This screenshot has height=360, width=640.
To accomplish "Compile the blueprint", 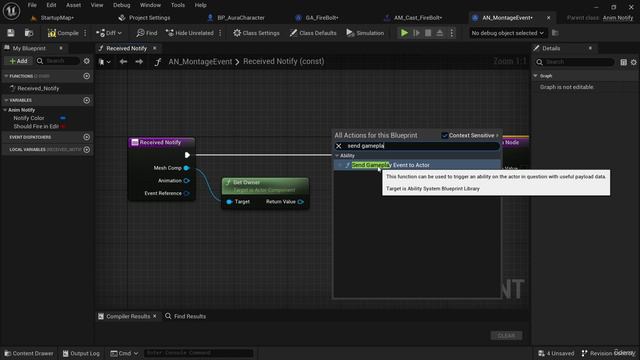I will pyautogui.click(x=63, y=33).
